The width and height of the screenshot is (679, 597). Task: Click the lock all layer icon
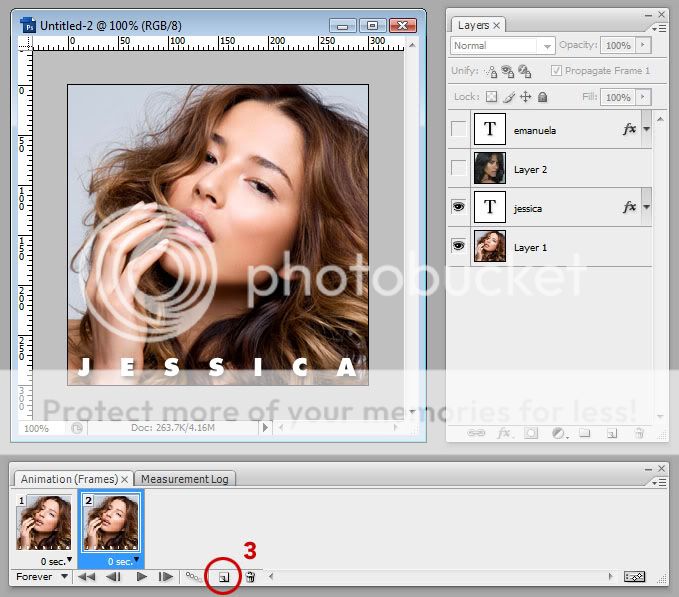542,97
